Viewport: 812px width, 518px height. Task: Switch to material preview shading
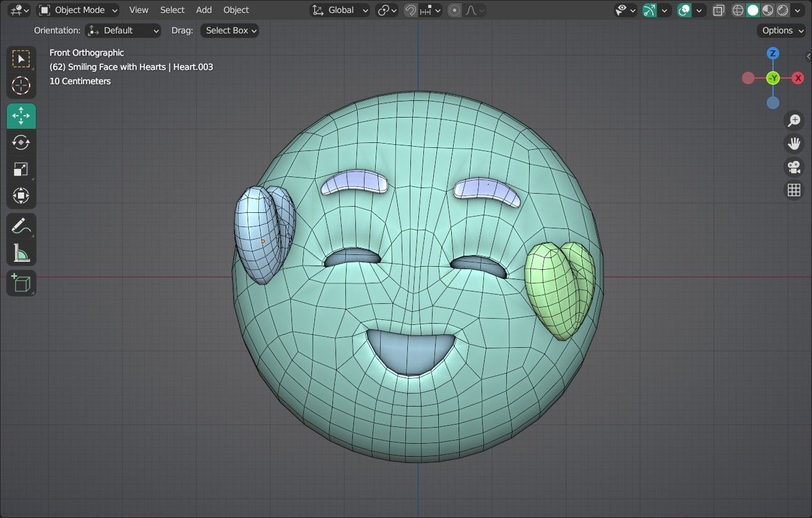pyautogui.click(x=767, y=10)
